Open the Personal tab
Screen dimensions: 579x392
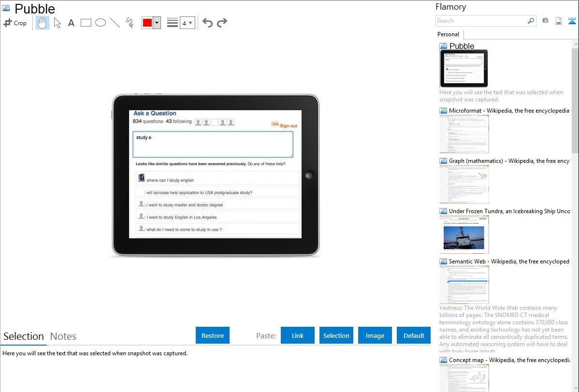[x=449, y=34]
